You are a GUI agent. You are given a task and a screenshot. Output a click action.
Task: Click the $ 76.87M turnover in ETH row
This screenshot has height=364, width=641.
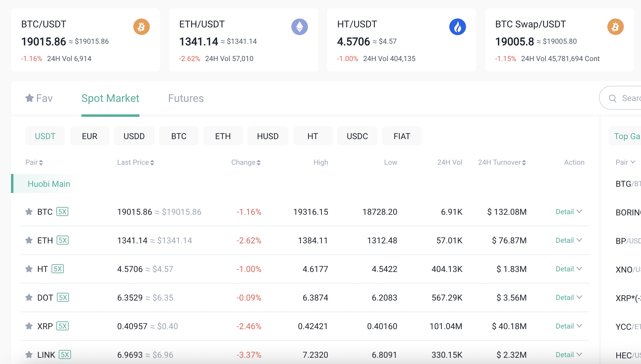[510, 240]
